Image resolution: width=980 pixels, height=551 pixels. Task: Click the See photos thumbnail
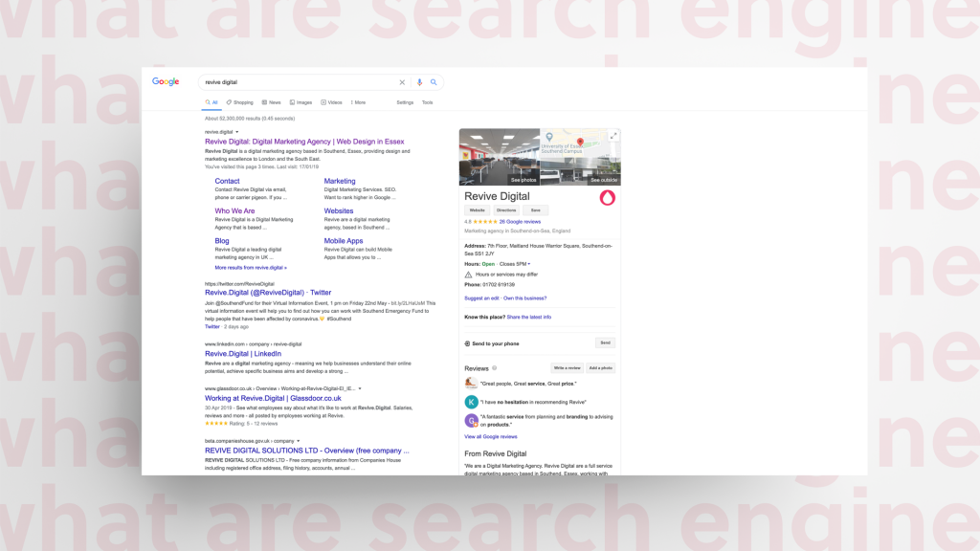click(x=500, y=157)
